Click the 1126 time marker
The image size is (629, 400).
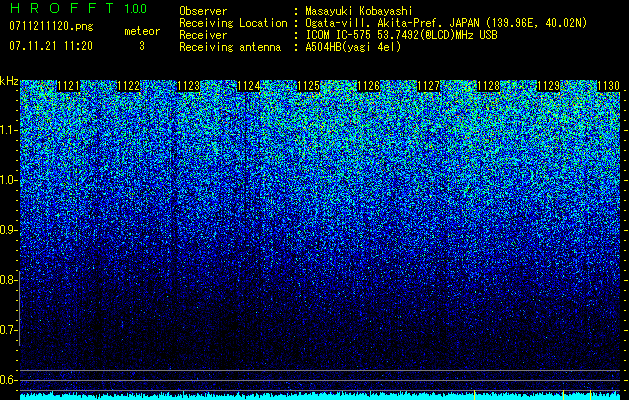pos(369,86)
